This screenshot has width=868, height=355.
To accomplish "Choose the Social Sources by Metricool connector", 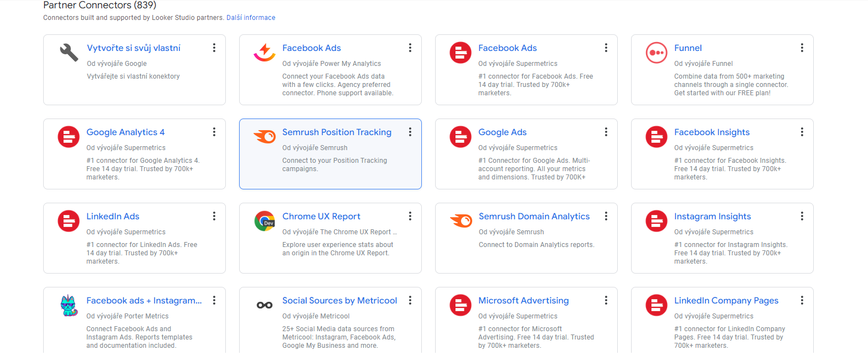I will [339, 301].
